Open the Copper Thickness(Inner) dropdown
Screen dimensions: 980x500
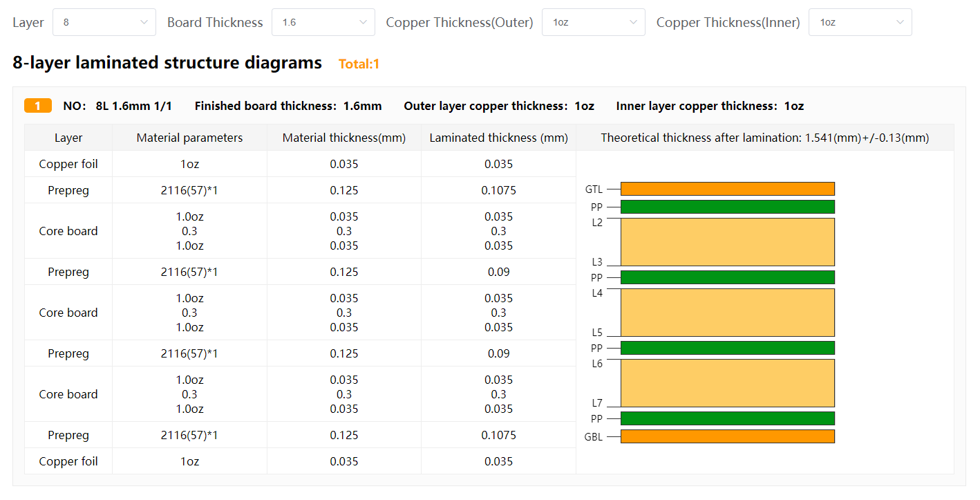tap(860, 22)
